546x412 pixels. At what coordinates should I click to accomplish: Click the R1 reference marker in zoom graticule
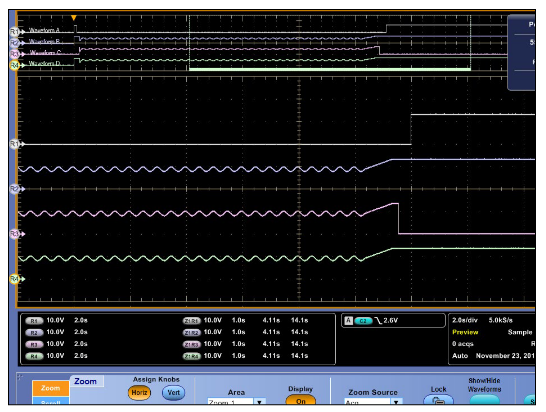point(14,144)
